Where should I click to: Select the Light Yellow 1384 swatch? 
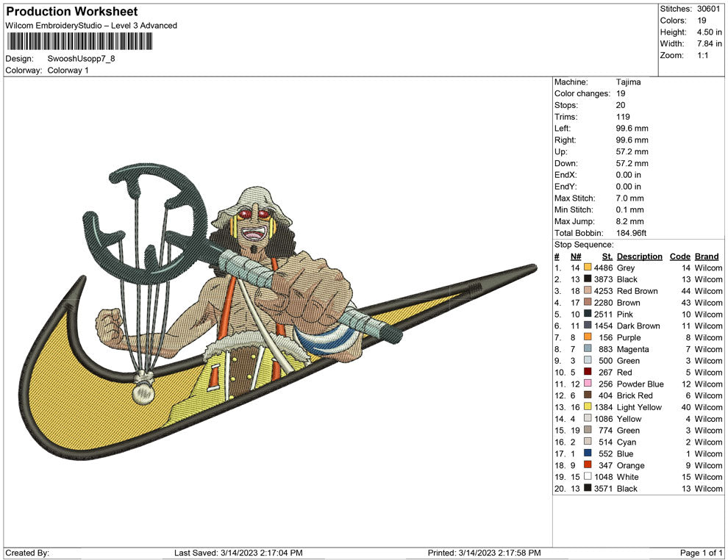(x=588, y=406)
